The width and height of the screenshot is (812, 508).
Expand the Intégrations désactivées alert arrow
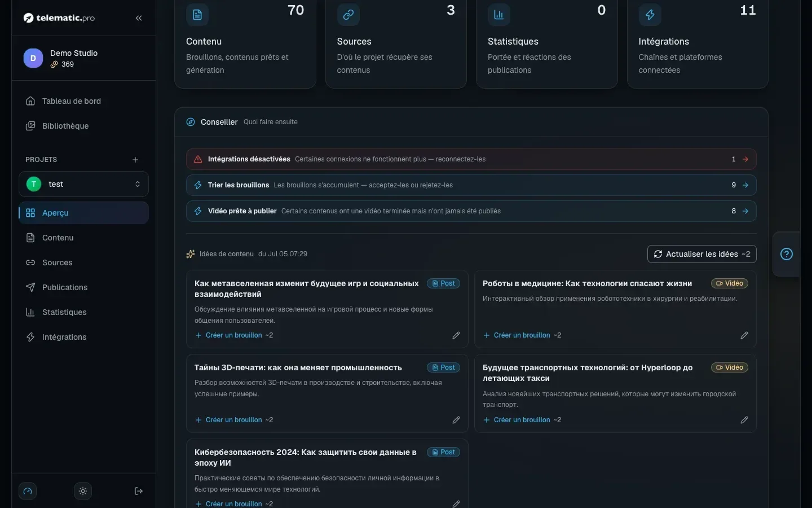(745, 159)
